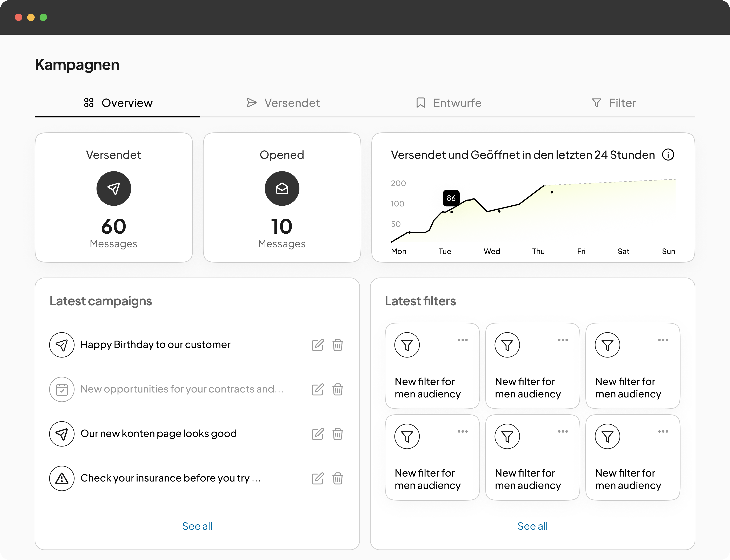See all latest campaigns
Viewport: 730px width, 560px height.
pyautogui.click(x=197, y=526)
